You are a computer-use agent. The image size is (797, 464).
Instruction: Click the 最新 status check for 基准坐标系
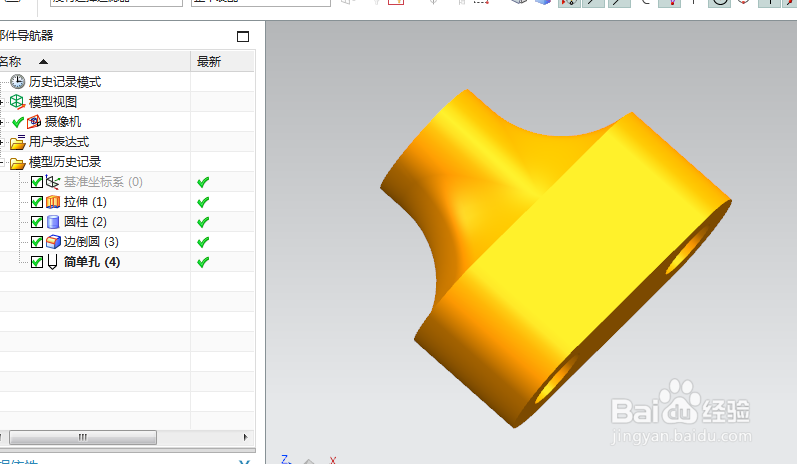pyautogui.click(x=203, y=182)
